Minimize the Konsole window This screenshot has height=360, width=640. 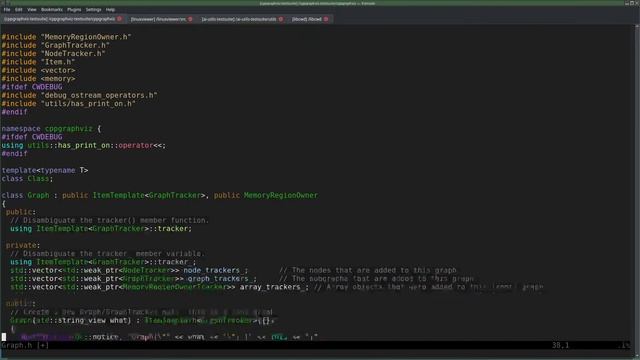(x=627, y=3)
